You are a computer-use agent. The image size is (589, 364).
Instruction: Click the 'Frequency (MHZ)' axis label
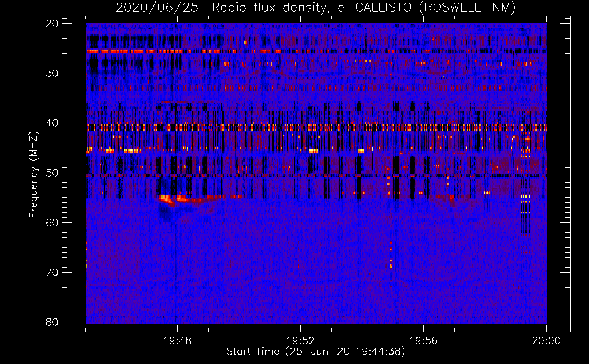pyautogui.click(x=33, y=175)
